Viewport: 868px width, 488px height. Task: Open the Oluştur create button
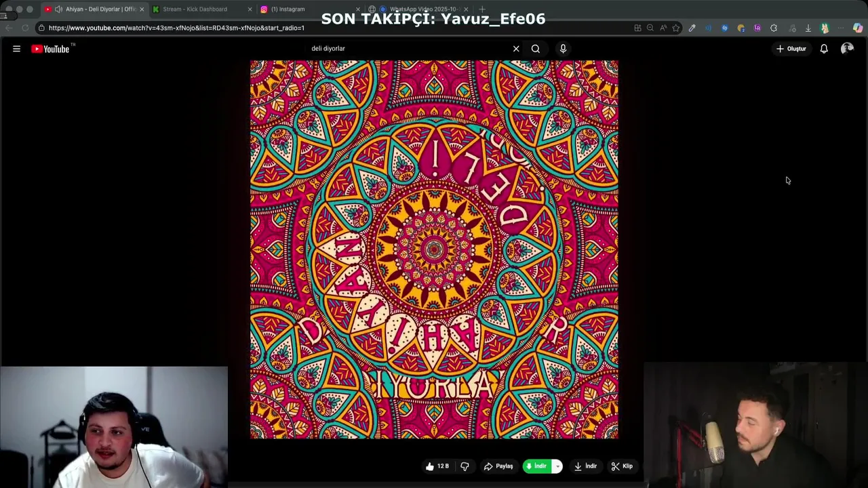(x=791, y=49)
